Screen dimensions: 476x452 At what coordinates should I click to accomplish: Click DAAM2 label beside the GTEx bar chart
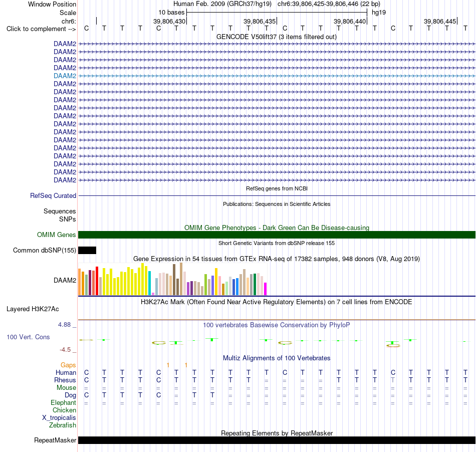[x=65, y=281]
